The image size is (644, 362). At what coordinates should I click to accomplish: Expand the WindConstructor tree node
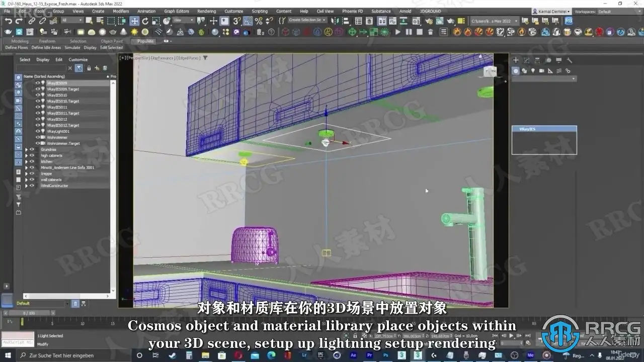[26, 186]
